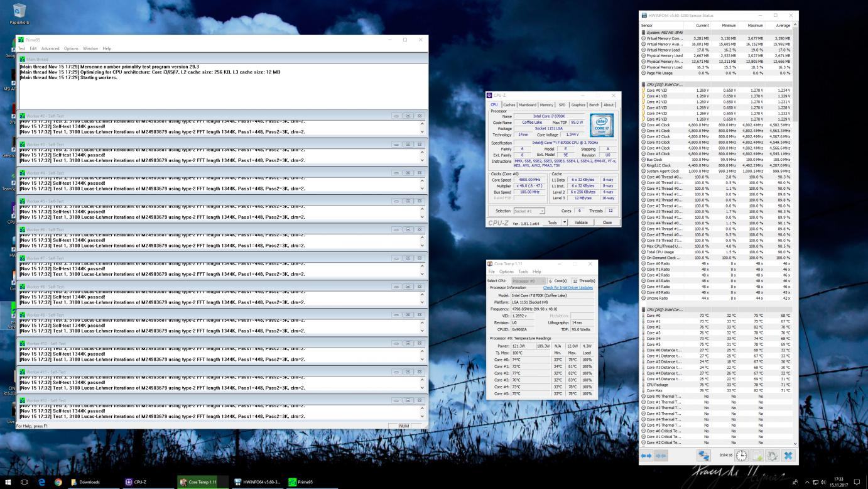The height and width of the screenshot is (489, 868).
Task: Click the Prime95 title bar app icon
Action: point(22,40)
